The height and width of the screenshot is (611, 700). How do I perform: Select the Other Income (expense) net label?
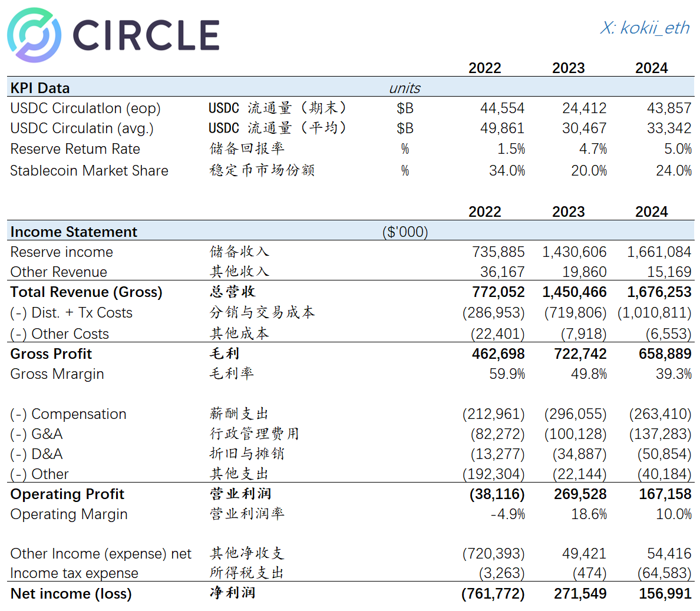click(x=101, y=553)
